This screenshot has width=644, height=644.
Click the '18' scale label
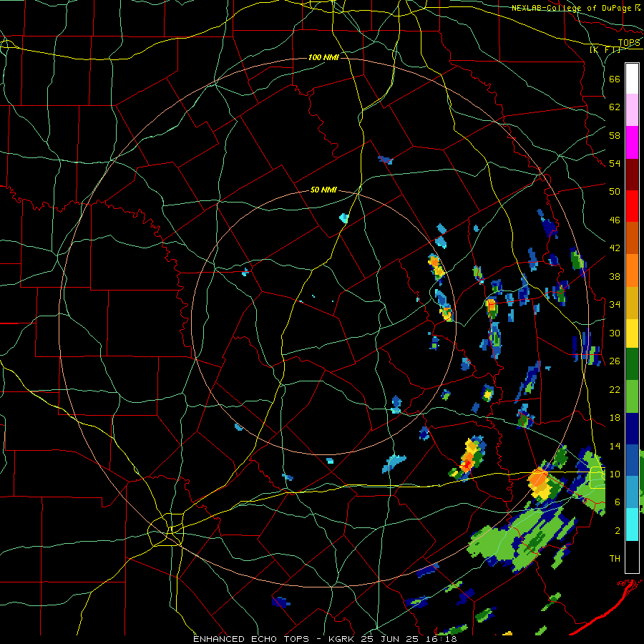pos(615,418)
